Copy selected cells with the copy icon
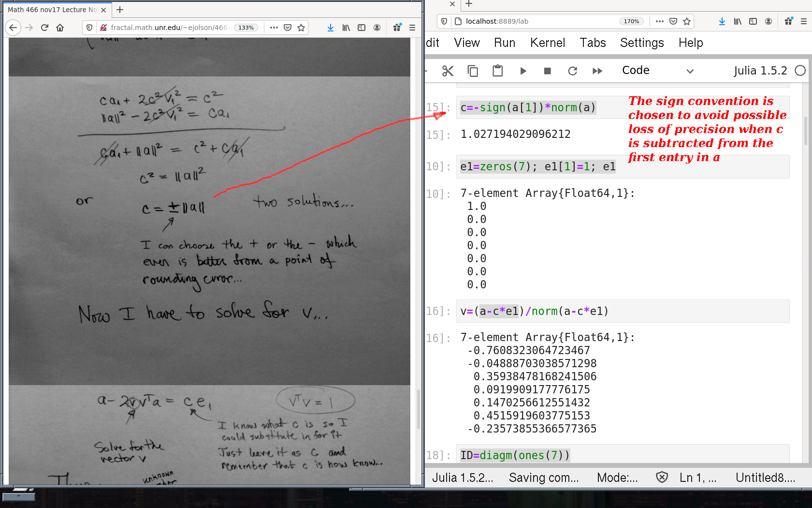Image resolution: width=812 pixels, height=508 pixels. tap(473, 71)
